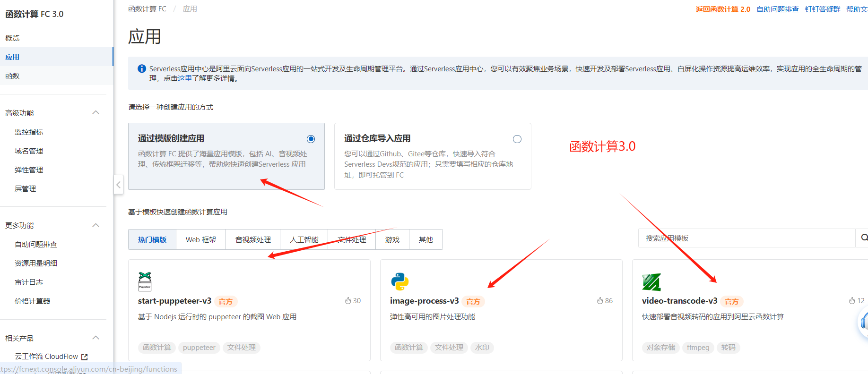Collapse the 更多功能 section
This screenshot has width=868, height=374.
pyautogui.click(x=96, y=225)
